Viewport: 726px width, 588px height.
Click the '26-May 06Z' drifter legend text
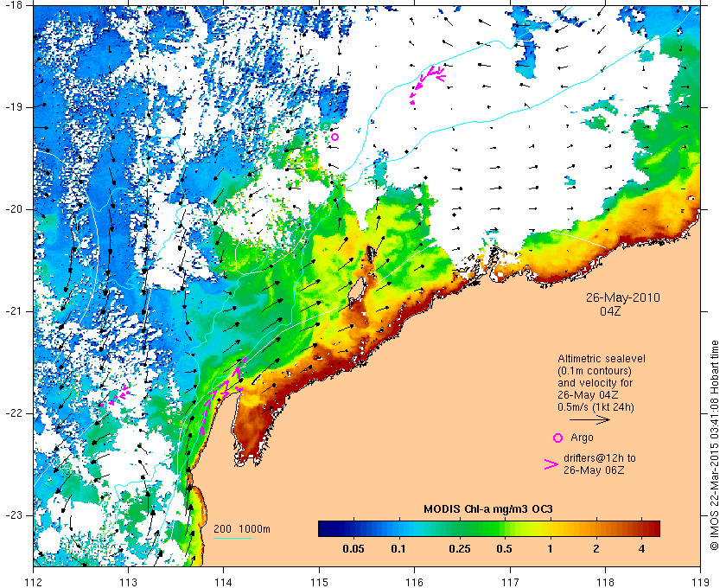point(594,470)
